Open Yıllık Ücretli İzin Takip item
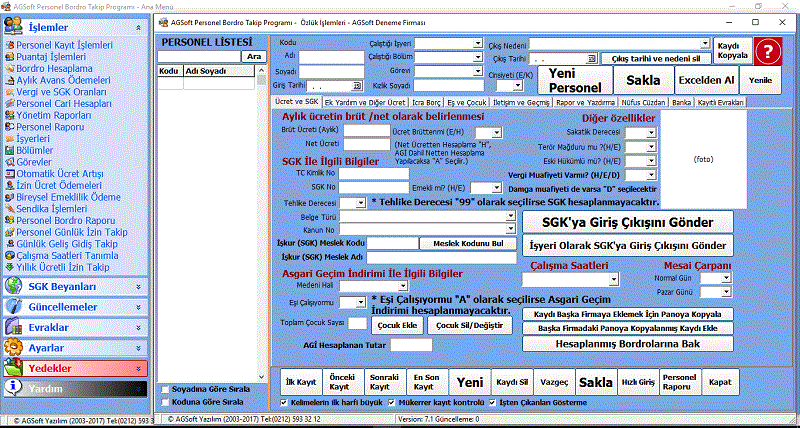Screen dimensions: 800x428 [61, 267]
